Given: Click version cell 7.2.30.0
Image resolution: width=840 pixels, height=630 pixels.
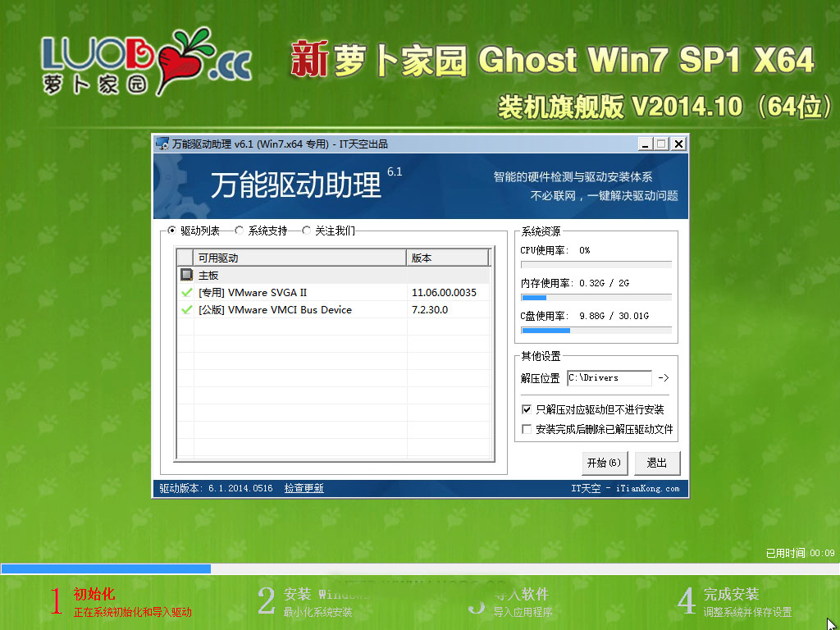Looking at the screenshot, I should click(430, 309).
